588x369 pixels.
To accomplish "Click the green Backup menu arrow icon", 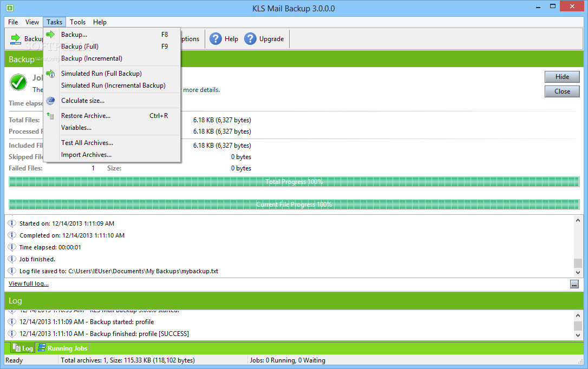I will tap(50, 35).
